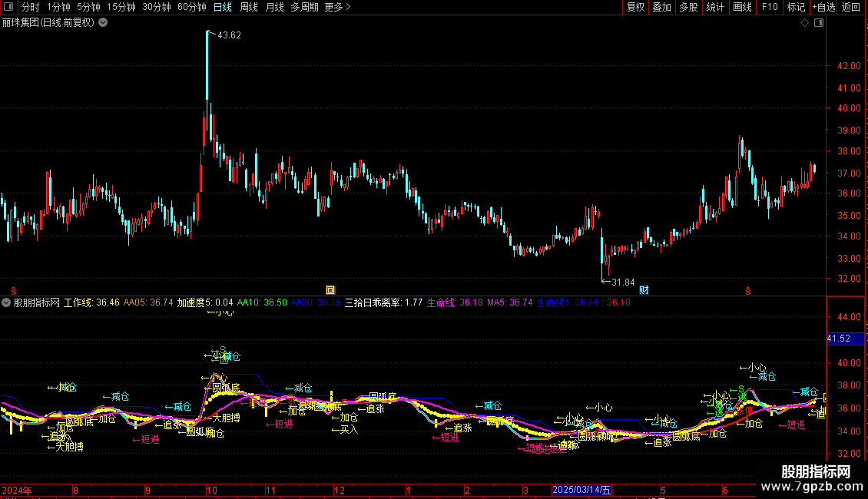Screen dimensions: 868x499
Task: Click month 10 label on time axis
Action: point(212,490)
